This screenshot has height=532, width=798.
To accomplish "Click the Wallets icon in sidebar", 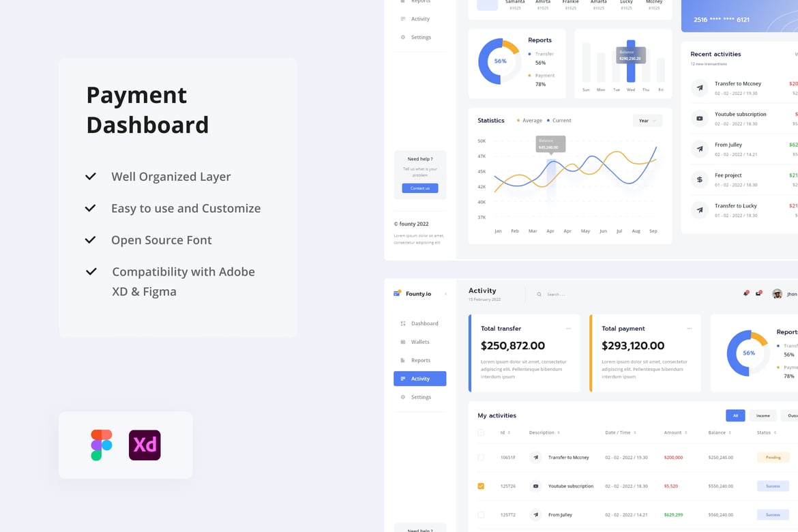I will (403, 342).
